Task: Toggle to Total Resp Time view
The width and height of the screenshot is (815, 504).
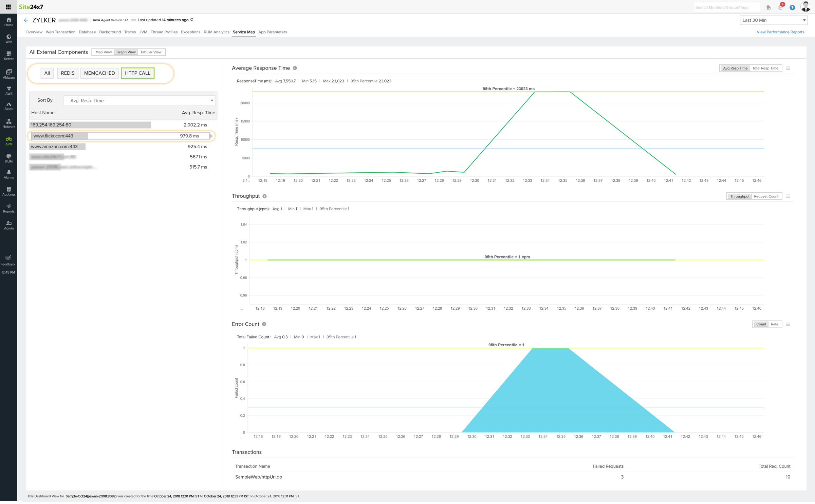Action: [765, 68]
